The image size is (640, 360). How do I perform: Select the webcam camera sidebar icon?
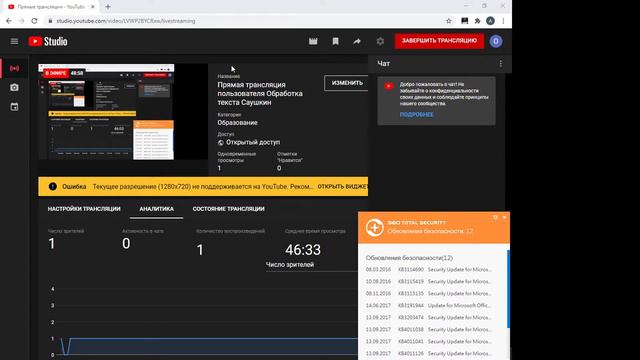pyautogui.click(x=14, y=87)
